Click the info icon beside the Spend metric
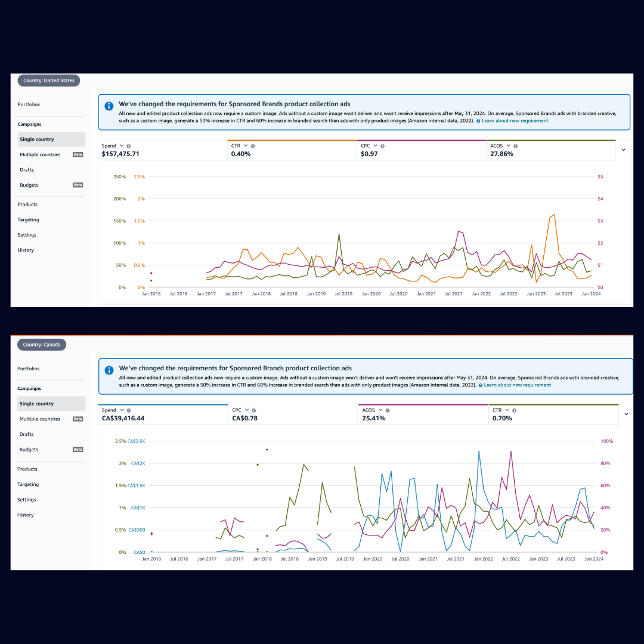The width and height of the screenshot is (644, 644). (127, 146)
